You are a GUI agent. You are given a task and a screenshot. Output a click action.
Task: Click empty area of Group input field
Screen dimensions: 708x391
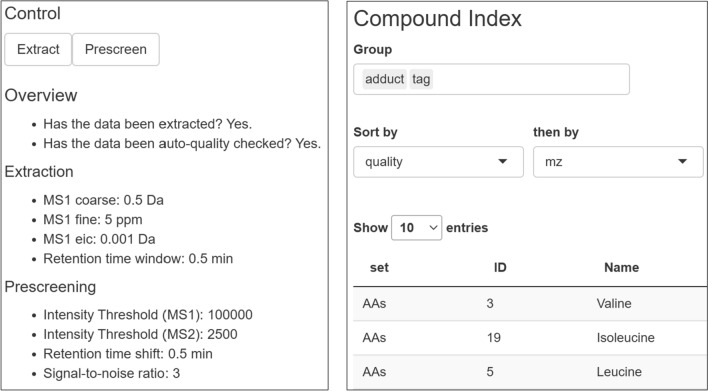(531, 79)
